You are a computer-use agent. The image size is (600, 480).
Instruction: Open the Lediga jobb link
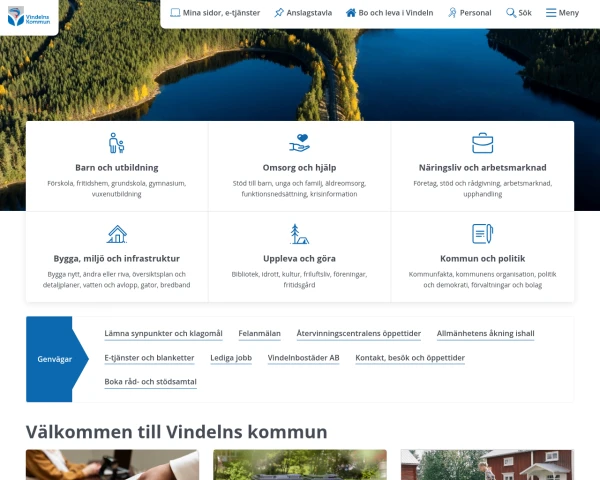[231, 358]
